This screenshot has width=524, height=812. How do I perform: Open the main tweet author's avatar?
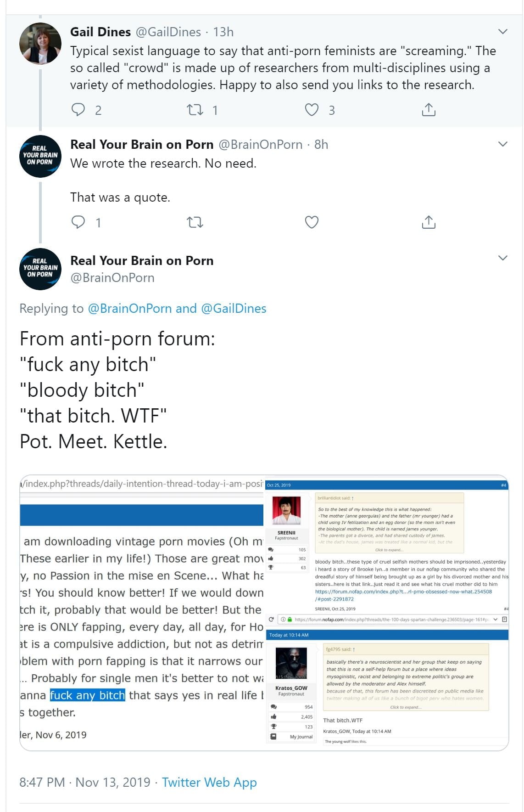coord(40,269)
